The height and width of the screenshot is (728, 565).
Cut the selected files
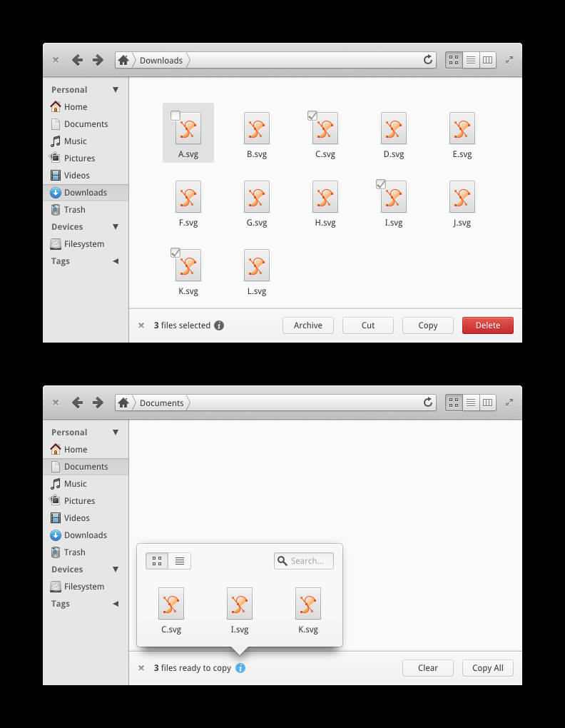368,325
